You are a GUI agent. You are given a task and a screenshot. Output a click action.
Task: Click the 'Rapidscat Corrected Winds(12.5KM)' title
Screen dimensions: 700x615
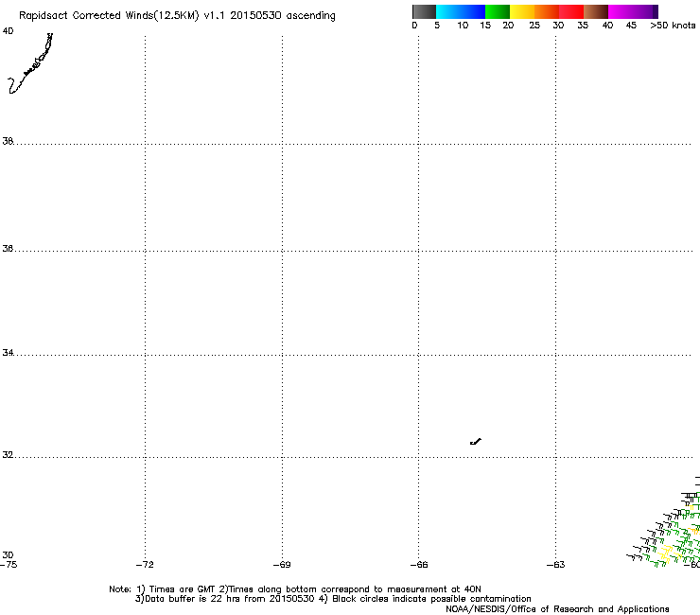point(109,15)
